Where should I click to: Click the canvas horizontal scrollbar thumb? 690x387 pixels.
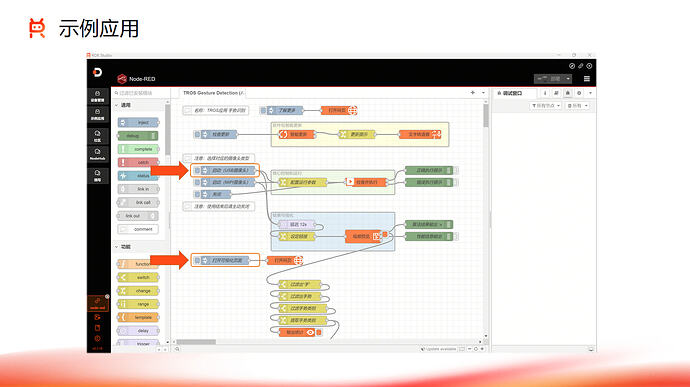pos(196,342)
